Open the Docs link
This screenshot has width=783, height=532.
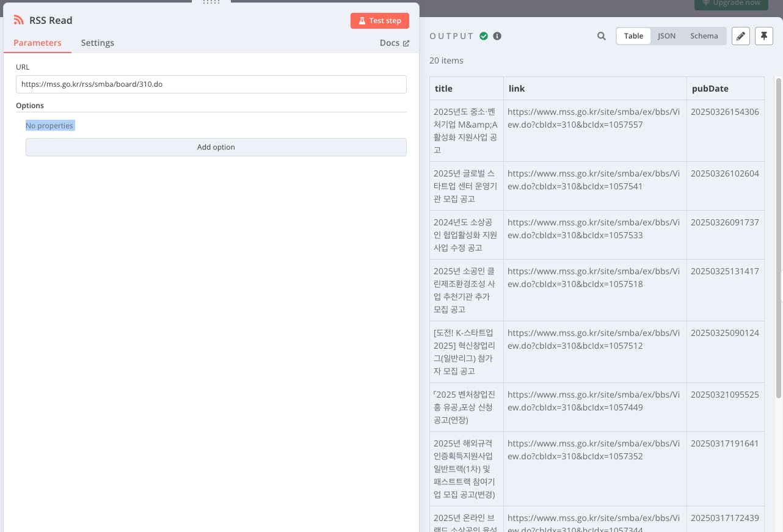click(x=395, y=43)
